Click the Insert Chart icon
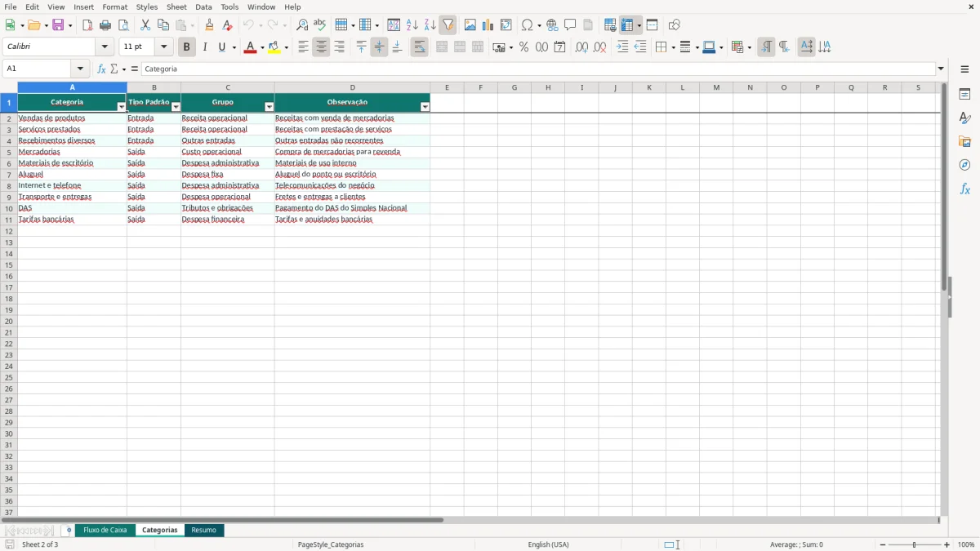 (x=488, y=25)
